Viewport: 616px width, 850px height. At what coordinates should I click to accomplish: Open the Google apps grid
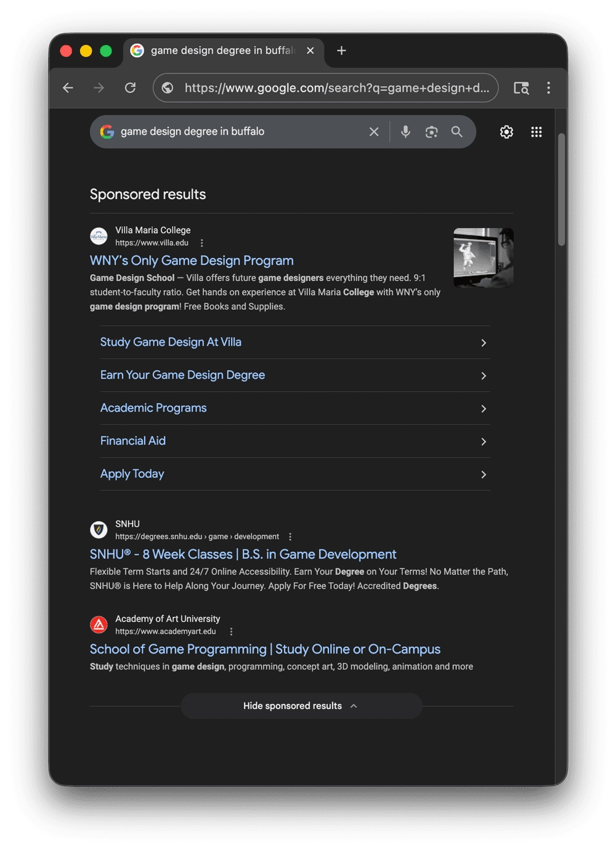[x=536, y=132]
